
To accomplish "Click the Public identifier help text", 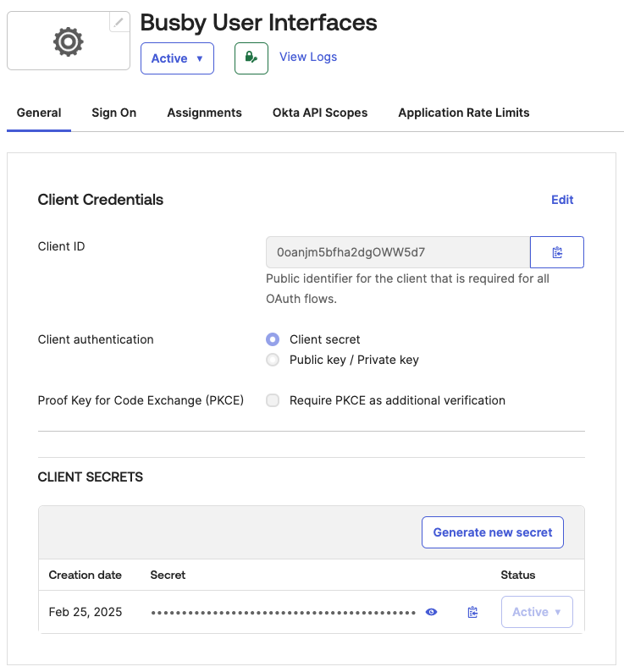I will tap(407, 289).
